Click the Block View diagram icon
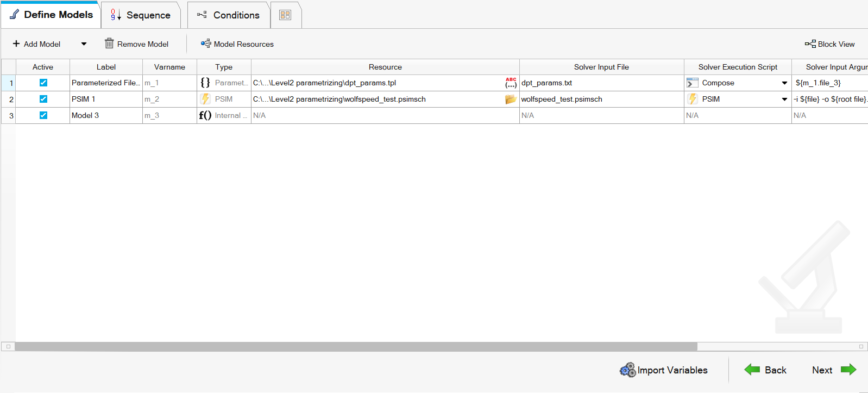Screen dimensions: 868x393 (x=810, y=43)
